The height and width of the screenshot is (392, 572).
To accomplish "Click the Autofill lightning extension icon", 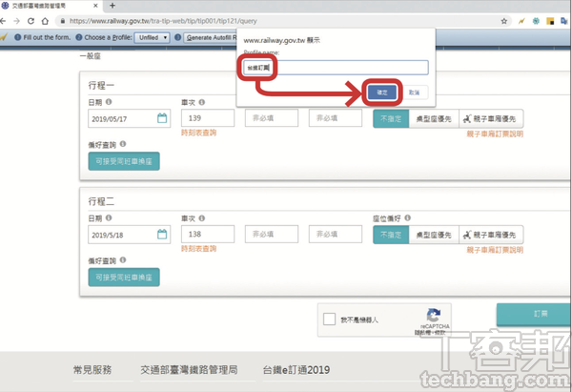I will [x=521, y=21].
